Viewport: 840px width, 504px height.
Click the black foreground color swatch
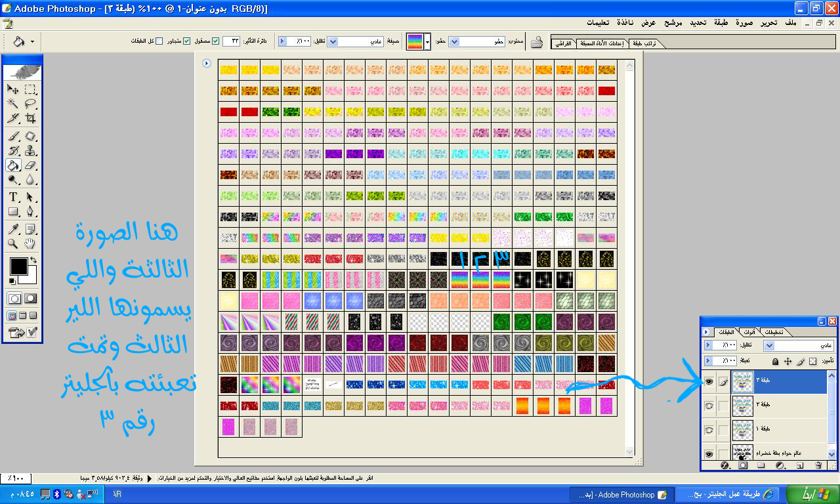click(18, 266)
